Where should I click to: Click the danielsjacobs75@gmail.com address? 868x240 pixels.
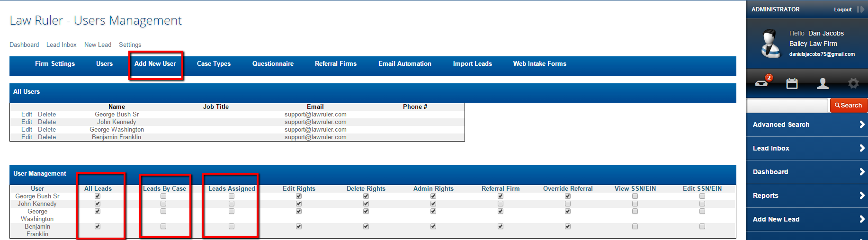[x=822, y=54]
